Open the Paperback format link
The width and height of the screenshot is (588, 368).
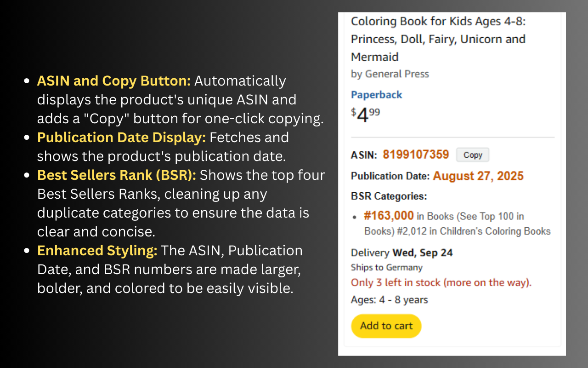(x=376, y=94)
